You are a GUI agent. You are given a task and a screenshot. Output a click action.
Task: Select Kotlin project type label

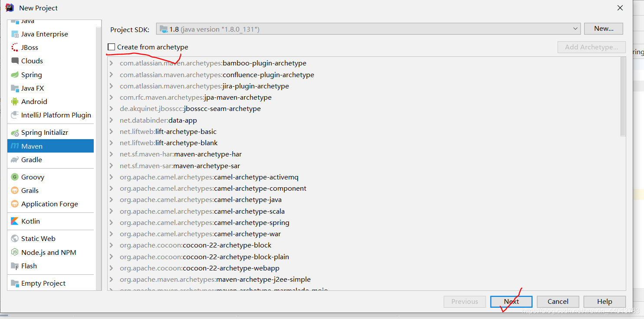pyautogui.click(x=30, y=221)
